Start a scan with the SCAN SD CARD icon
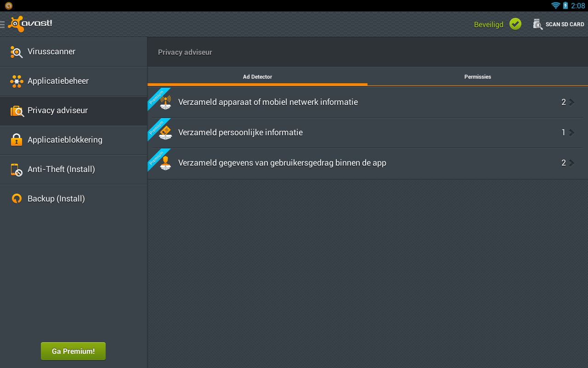This screenshot has height=368, width=588. pos(537,24)
